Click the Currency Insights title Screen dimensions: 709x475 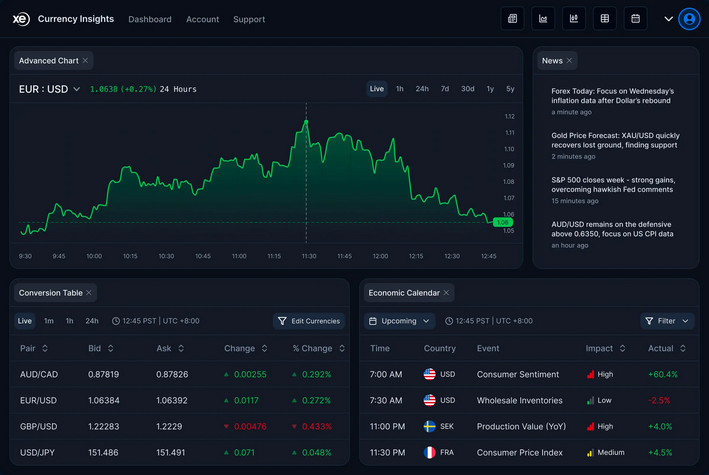pos(76,19)
